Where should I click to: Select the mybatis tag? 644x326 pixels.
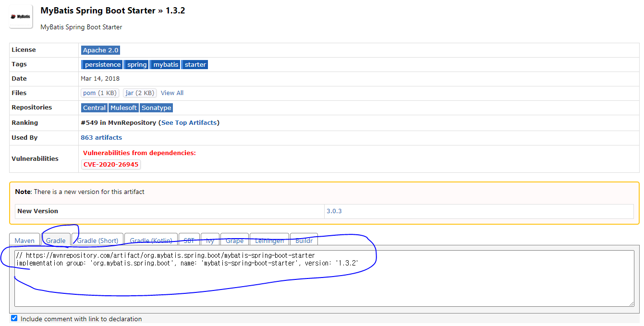pos(166,65)
